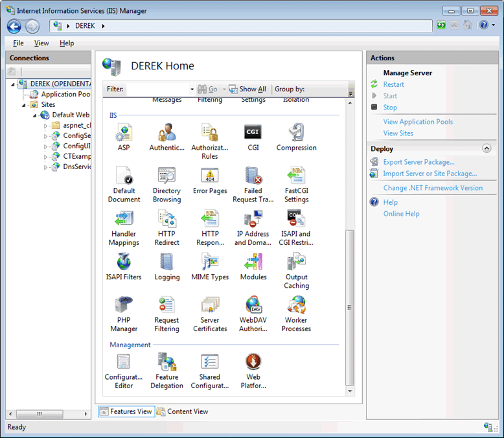Open the Help menu
The height and width of the screenshot is (438, 504).
pos(67,43)
